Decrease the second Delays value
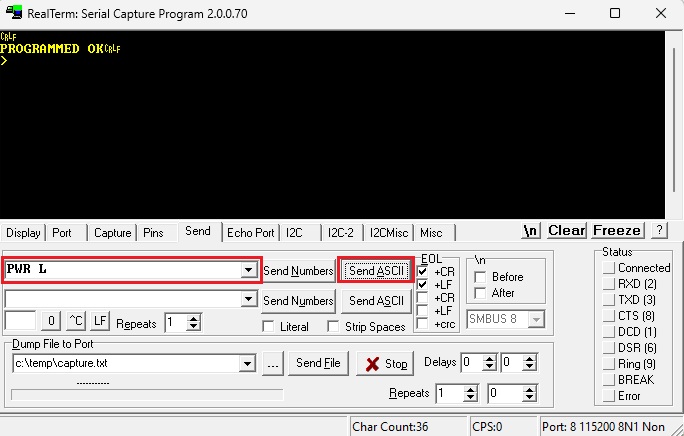This screenshot has height=436, width=684. (530, 367)
